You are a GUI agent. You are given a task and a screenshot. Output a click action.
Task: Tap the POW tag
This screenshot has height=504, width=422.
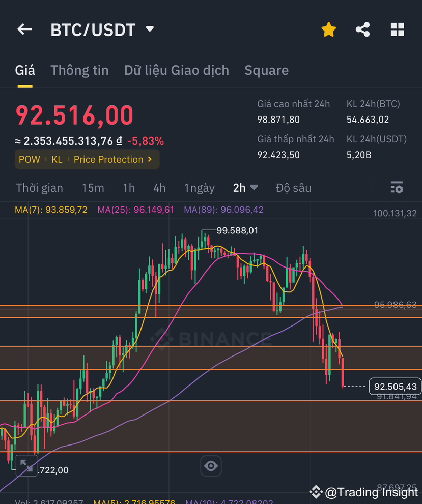(29, 159)
